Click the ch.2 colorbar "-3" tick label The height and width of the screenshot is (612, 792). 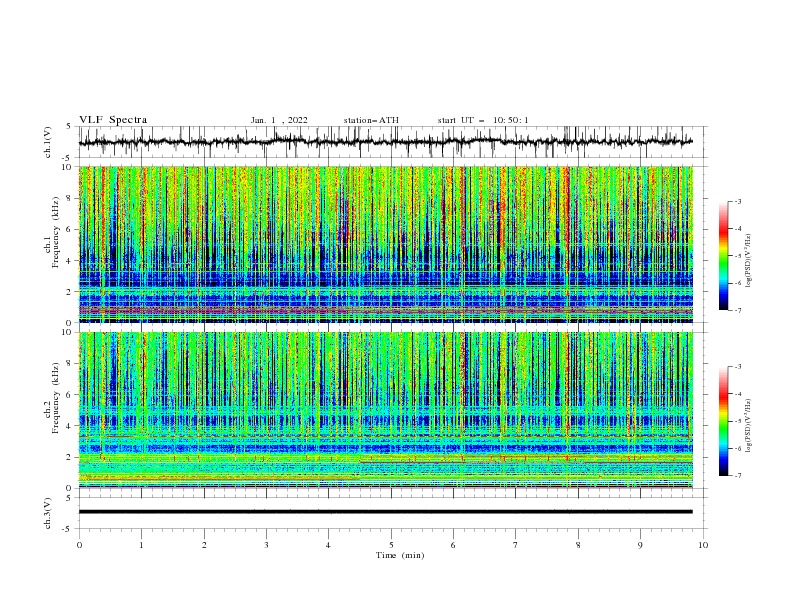738,367
